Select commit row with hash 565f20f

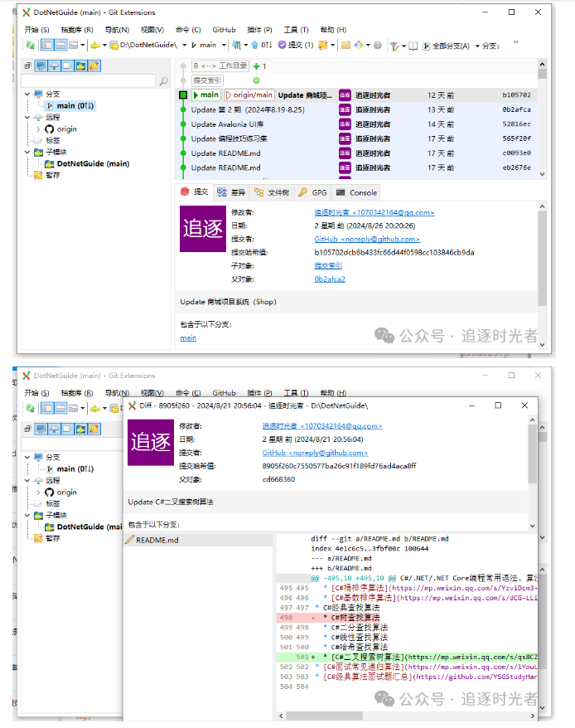coord(356,138)
